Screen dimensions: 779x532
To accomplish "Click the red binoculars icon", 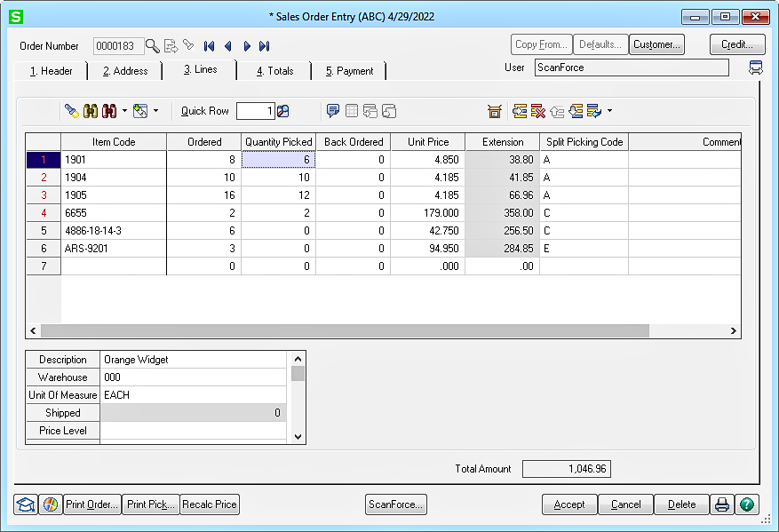I will click(108, 111).
